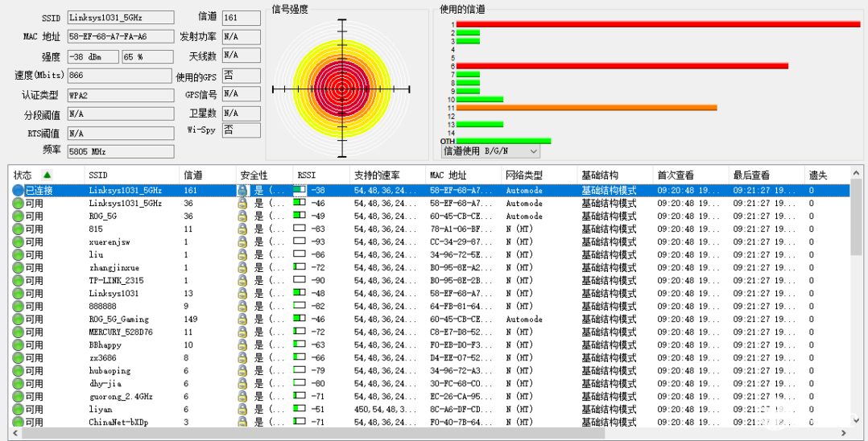Sort list by 信道 column header
868x441 pixels.
tap(208, 175)
